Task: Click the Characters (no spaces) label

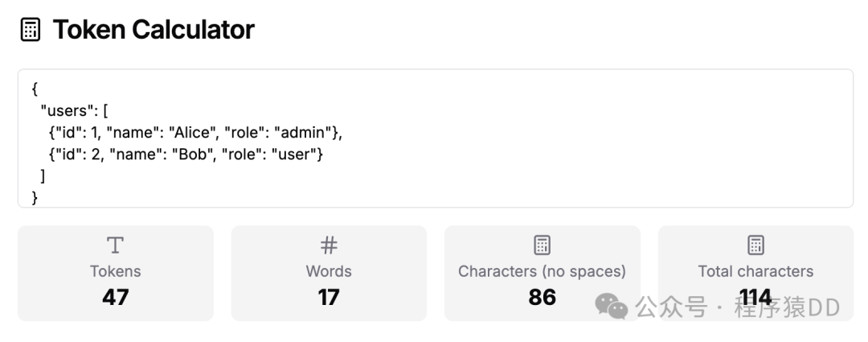Action: 542,271
